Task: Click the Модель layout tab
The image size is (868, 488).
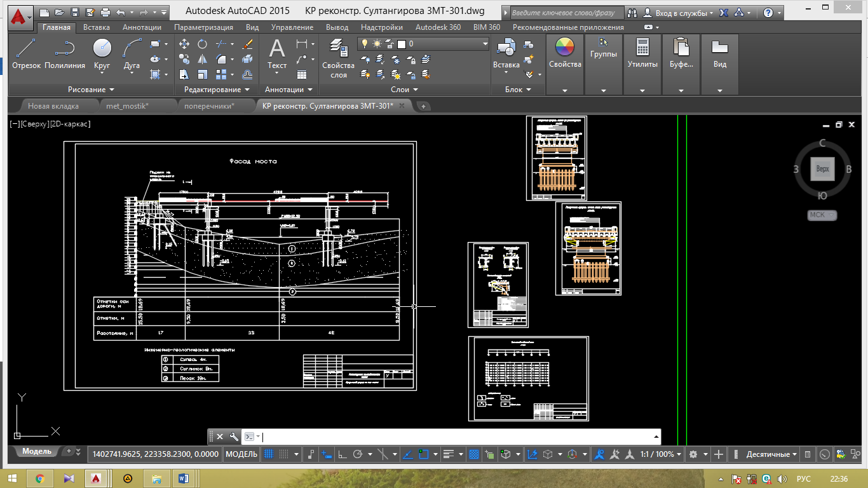Action: pos(37,452)
